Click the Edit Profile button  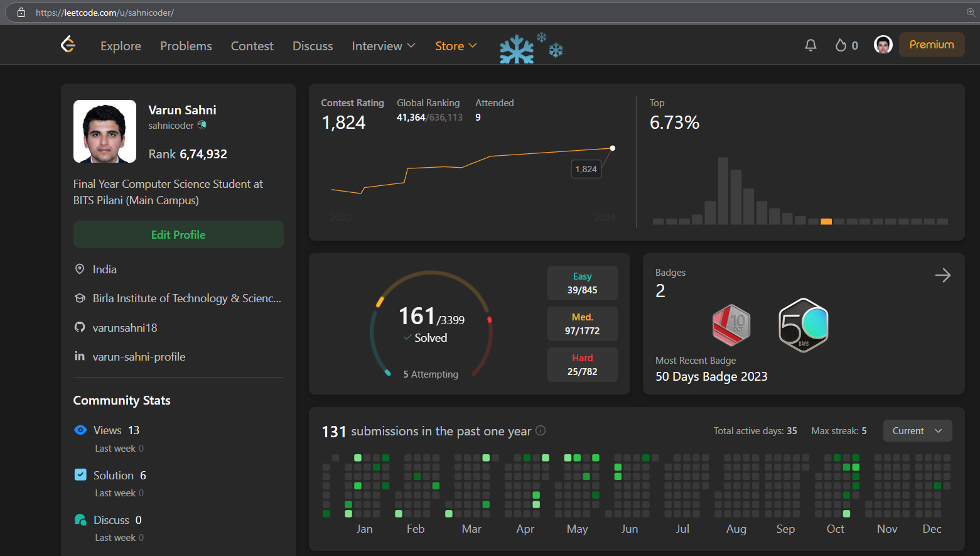coord(178,234)
